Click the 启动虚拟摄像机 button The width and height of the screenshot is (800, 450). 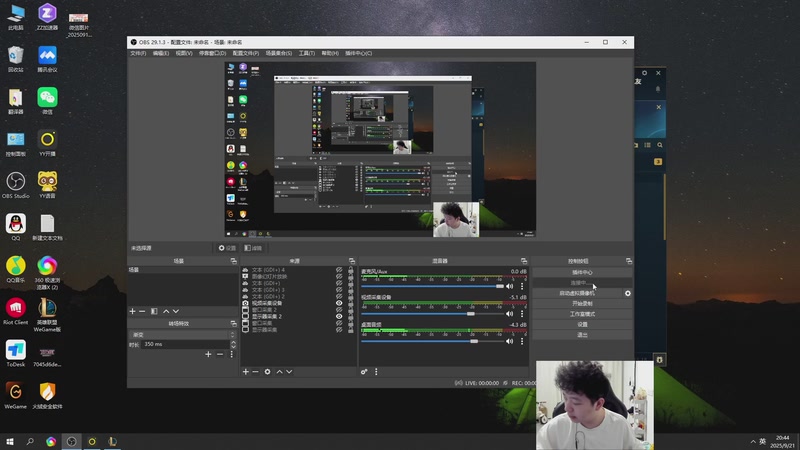[x=577, y=293]
